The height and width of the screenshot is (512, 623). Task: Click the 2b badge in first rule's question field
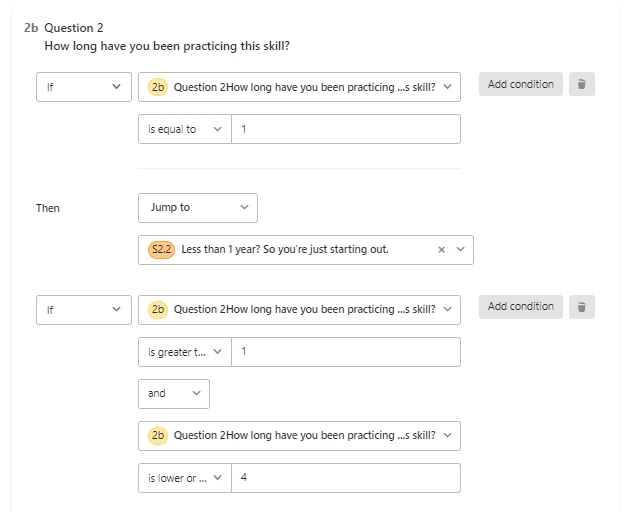pos(158,87)
